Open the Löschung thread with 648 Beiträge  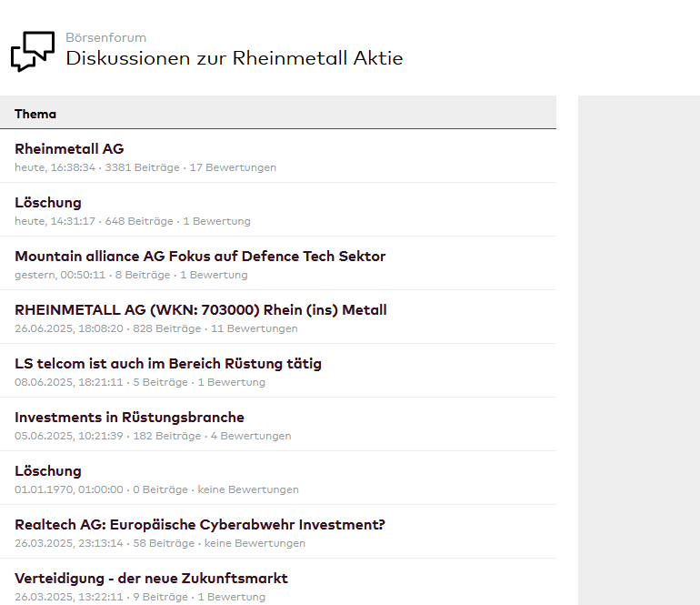tap(48, 203)
